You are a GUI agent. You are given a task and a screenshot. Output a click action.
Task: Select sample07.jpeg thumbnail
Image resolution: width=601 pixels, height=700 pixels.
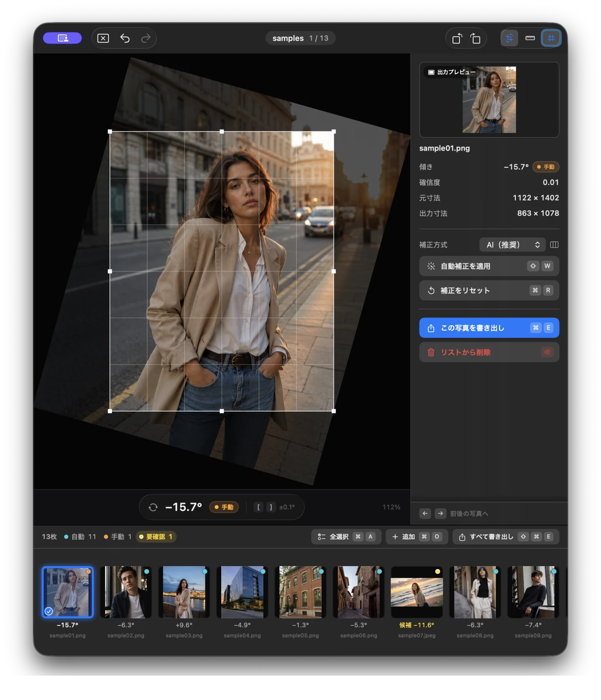417,592
